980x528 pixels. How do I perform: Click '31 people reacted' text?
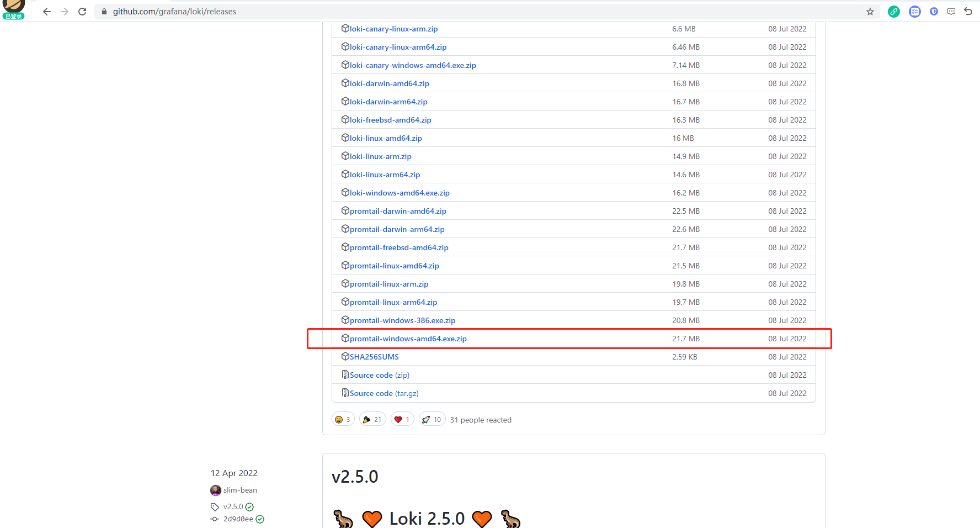pyautogui.click(x=481, y=420)
